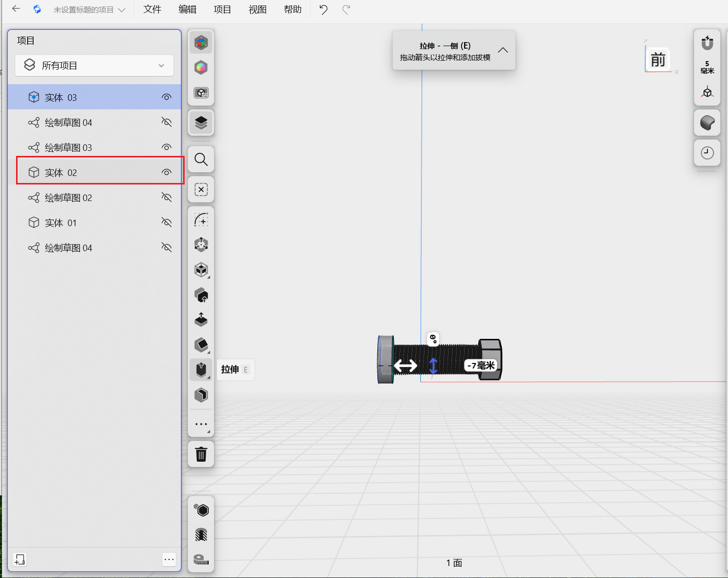Collapse the 拉伸 hint panel chevron
The image size is (728, 578).
tap(503, 50)
